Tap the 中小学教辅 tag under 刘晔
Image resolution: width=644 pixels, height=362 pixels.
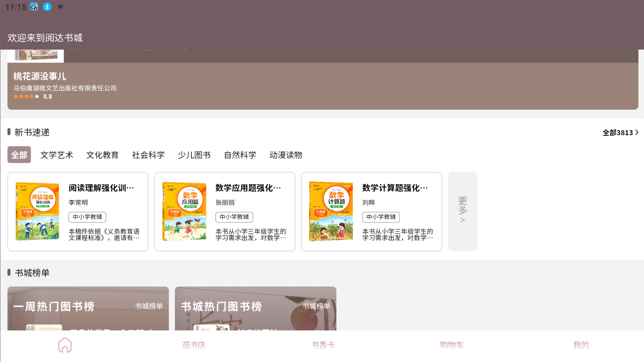381,217
